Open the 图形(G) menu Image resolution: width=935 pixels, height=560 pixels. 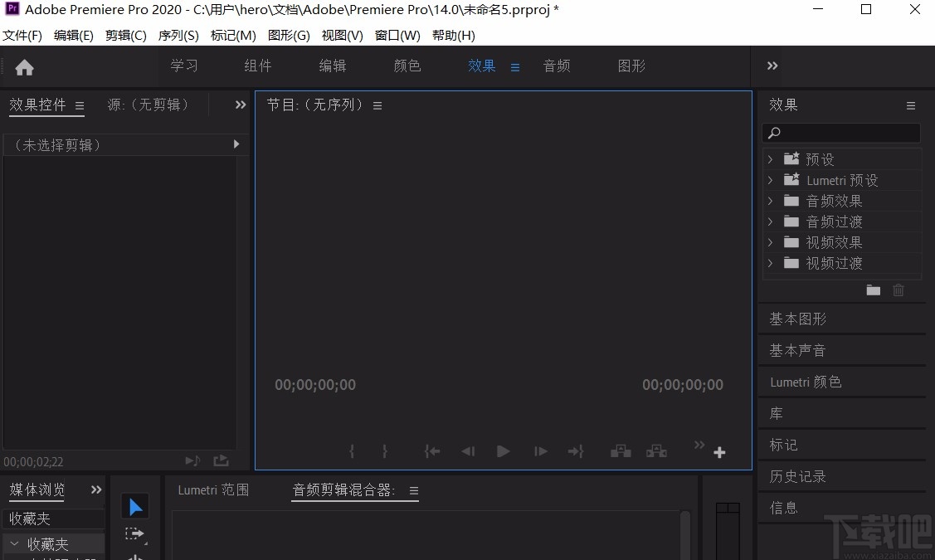point(289,35)
